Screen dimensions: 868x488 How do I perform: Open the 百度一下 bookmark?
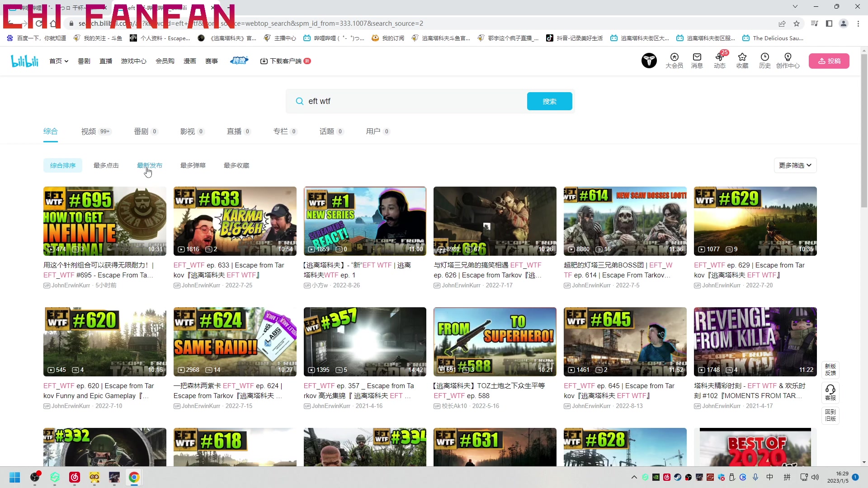point(37,38)
